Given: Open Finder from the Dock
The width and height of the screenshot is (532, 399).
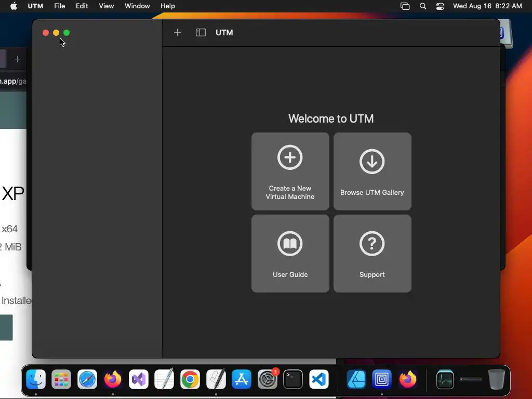Looking at the screenshot, I should pyautogui.click(x=36, y=379).
